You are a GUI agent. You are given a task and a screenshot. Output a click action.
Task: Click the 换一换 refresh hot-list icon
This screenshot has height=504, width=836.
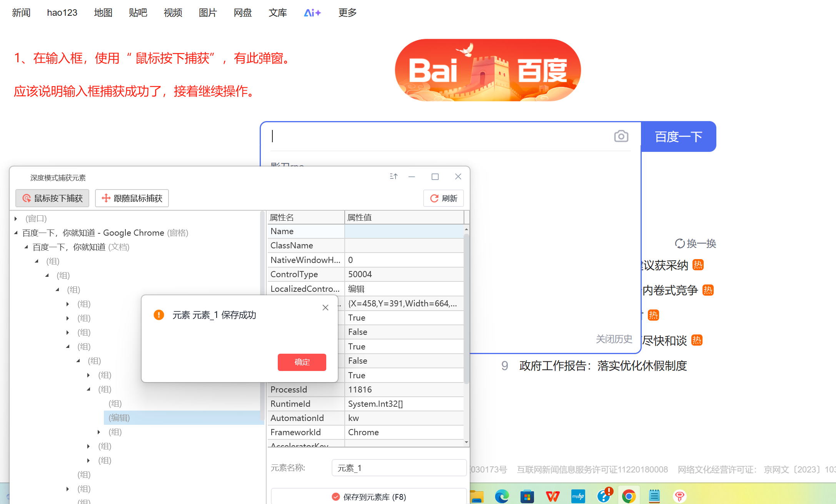(x=679, y=243)
